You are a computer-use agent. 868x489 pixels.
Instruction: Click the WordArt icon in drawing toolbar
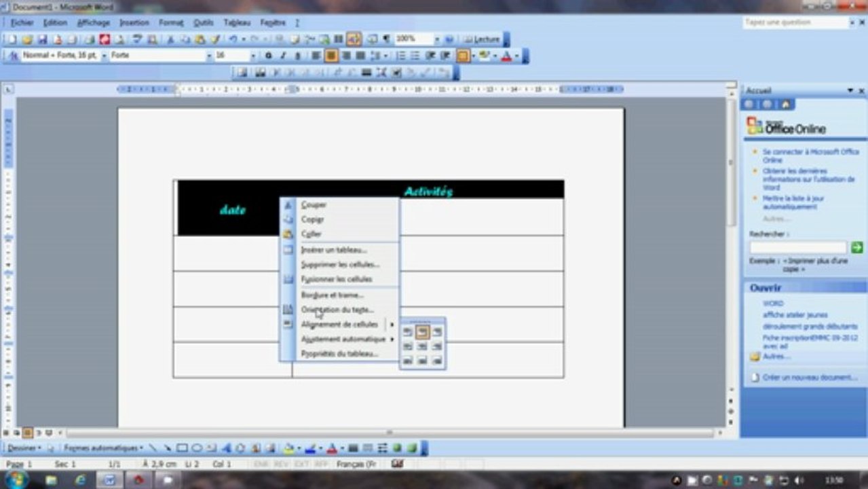coord(226,448)
